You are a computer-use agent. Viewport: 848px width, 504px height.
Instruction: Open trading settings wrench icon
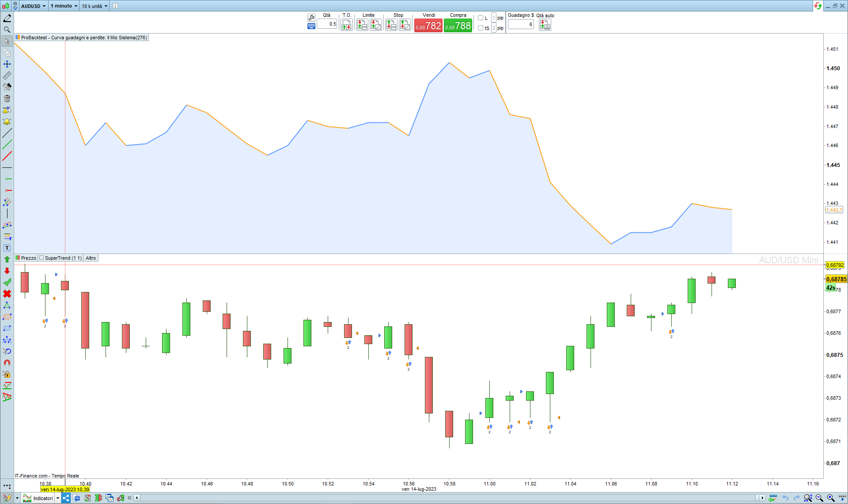[x=311, y=18]
